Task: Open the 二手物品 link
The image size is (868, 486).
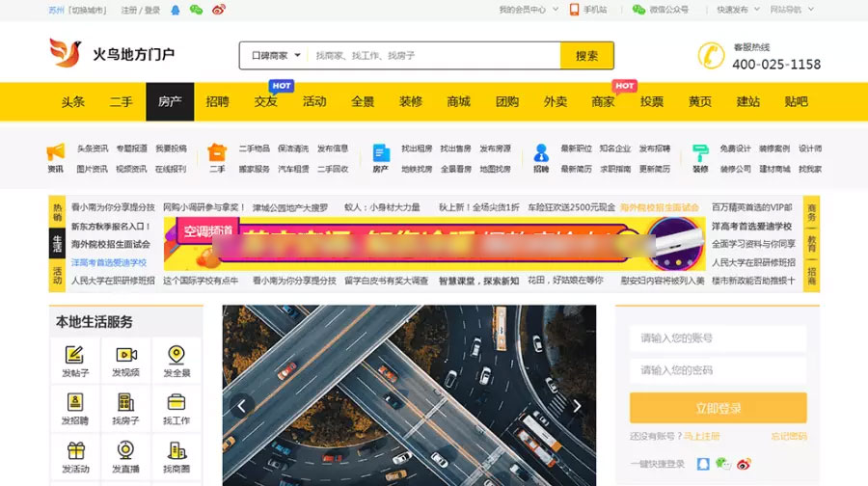Action: pos(254,148)
